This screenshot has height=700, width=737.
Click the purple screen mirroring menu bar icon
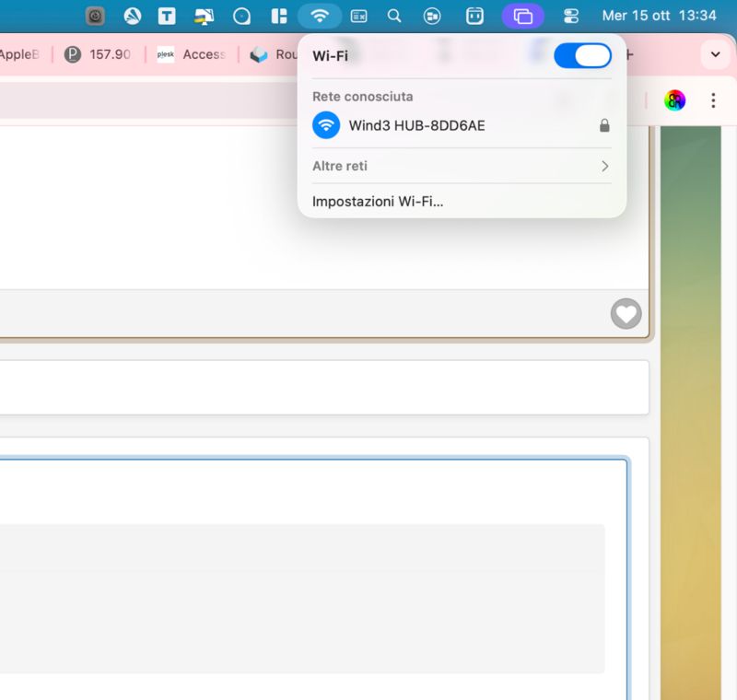[x=522, y=16]
